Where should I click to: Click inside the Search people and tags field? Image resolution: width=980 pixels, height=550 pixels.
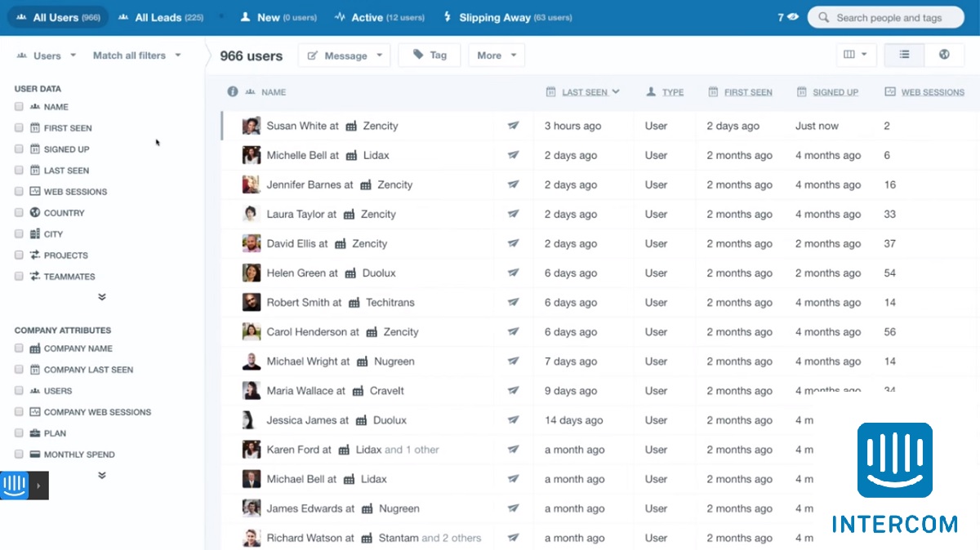(x=890, y=16)
